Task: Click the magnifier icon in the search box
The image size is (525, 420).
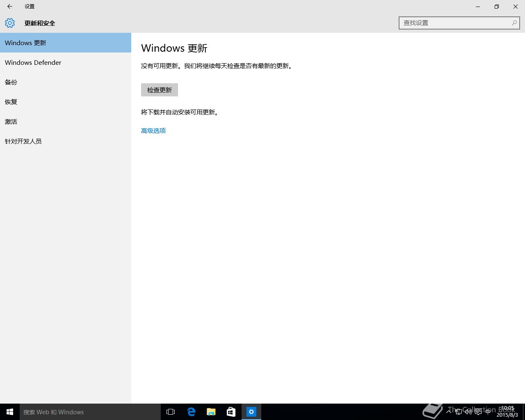Action: [514, 23]
